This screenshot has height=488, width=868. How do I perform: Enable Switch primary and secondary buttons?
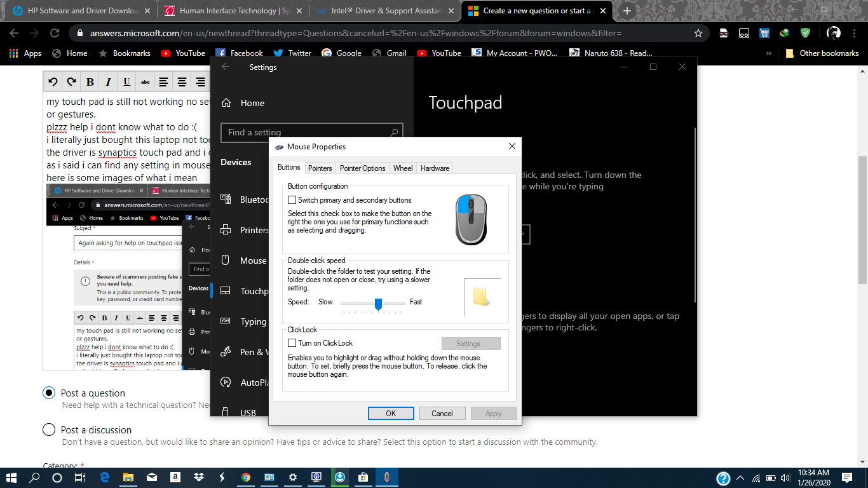[x=292, y=200]
